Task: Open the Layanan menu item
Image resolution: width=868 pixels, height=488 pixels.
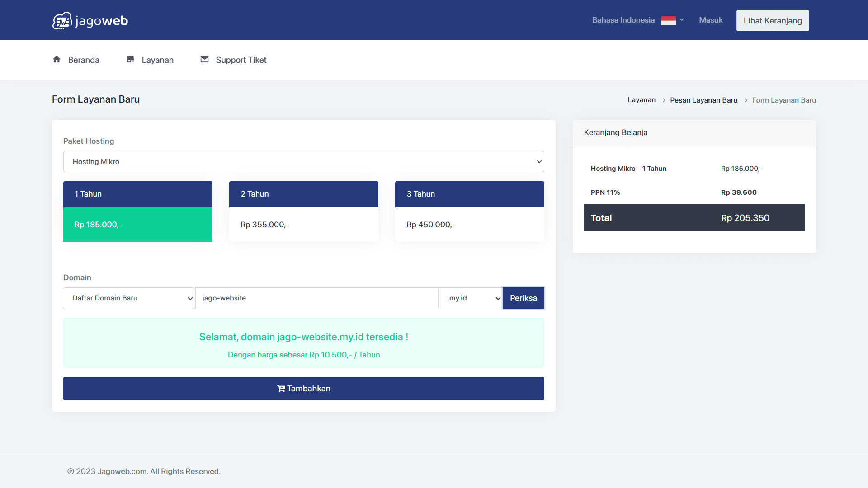Action: tap(150, 60)
